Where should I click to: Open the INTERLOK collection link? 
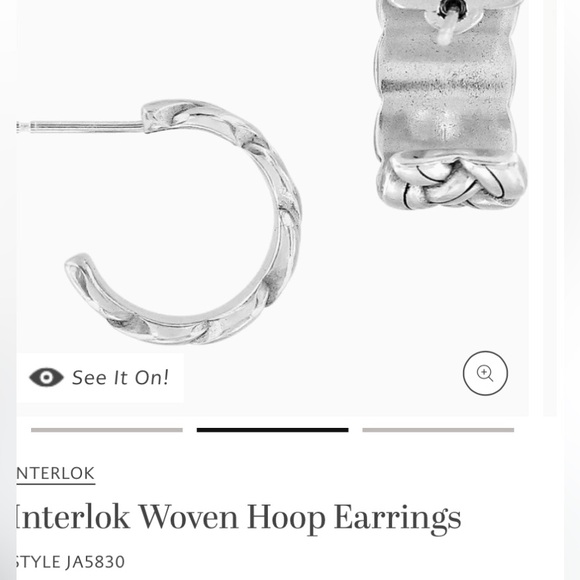point(55,474)
